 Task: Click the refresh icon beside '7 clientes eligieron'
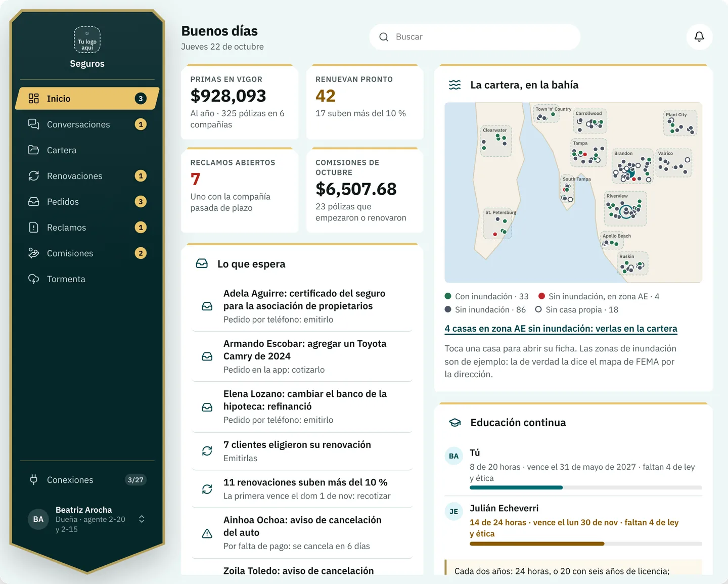pyautogui.click(x=207, y=451)
